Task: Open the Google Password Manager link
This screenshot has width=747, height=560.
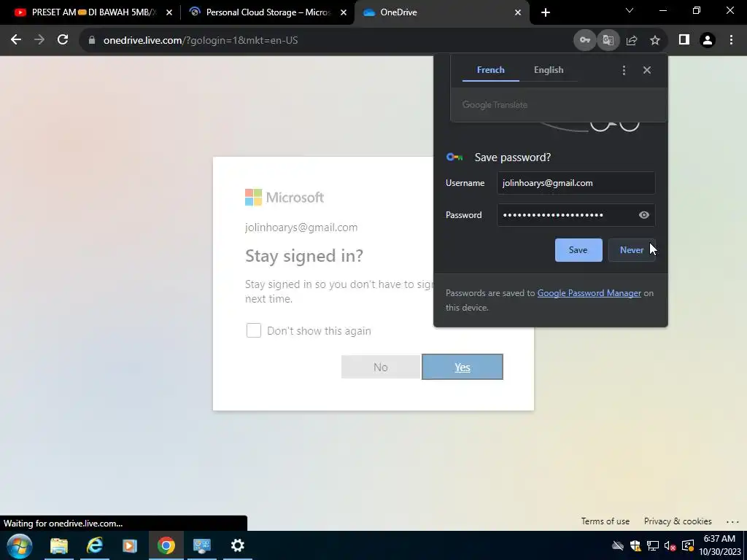Action: pyautogui.click(x=589, y=293)
